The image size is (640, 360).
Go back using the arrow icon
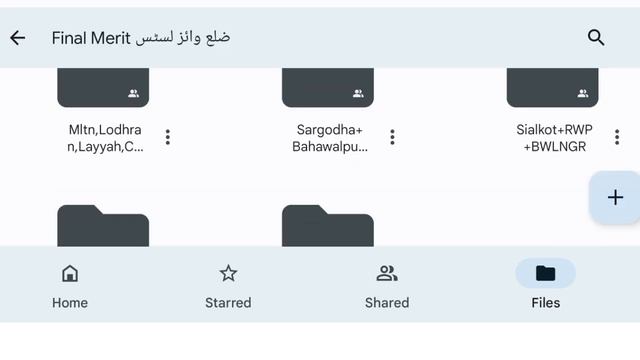18,38
